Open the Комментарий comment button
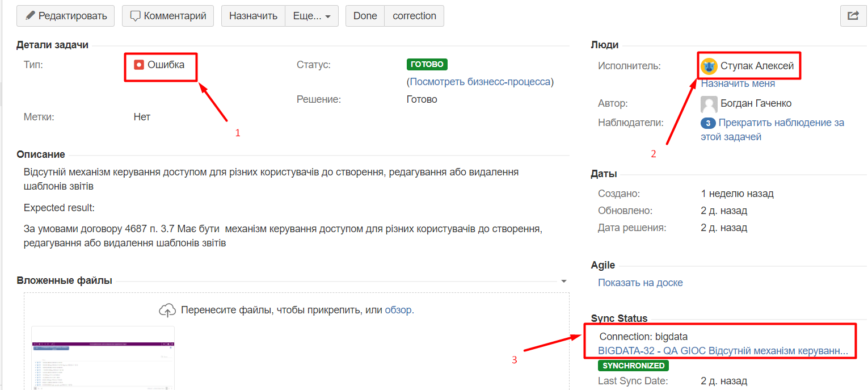The image size is (868, 390). coord(168,16)
